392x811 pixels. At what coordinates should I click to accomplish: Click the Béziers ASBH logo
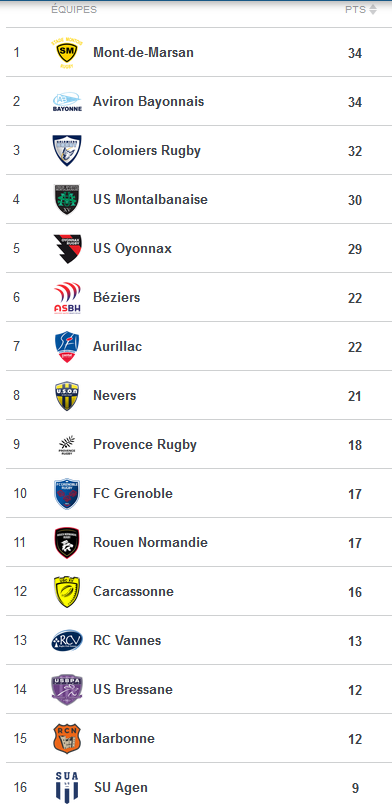(x=67, y=297)
